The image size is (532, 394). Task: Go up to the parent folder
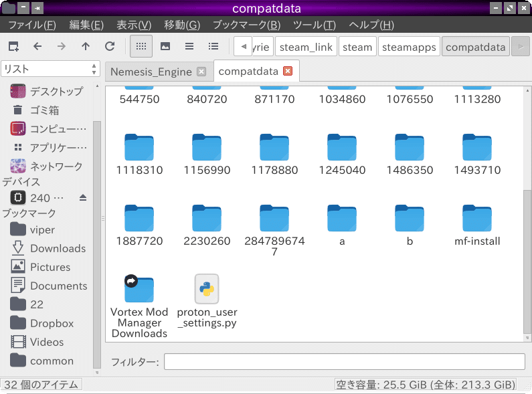(x=86, y=46)
